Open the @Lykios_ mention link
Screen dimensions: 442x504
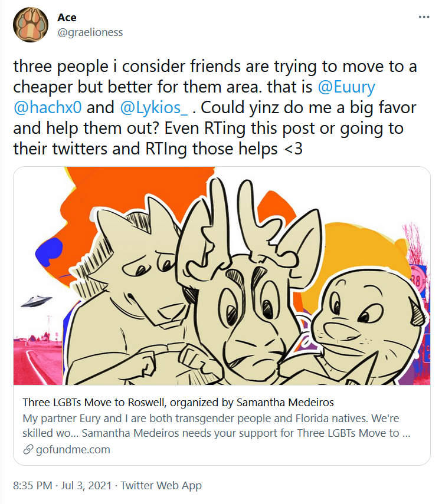154,107
